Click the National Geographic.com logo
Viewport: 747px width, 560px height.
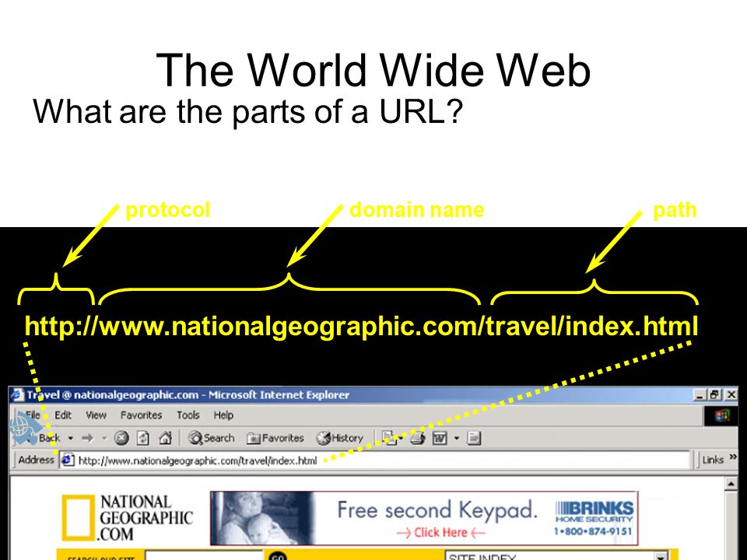tap(128, 518)
